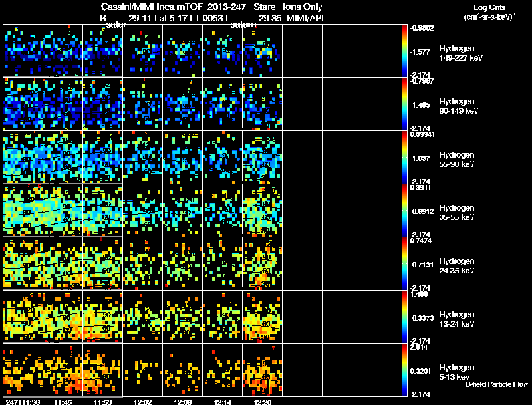Select the 'Stare' mode text
532x405 pixels.
(265, 7)
